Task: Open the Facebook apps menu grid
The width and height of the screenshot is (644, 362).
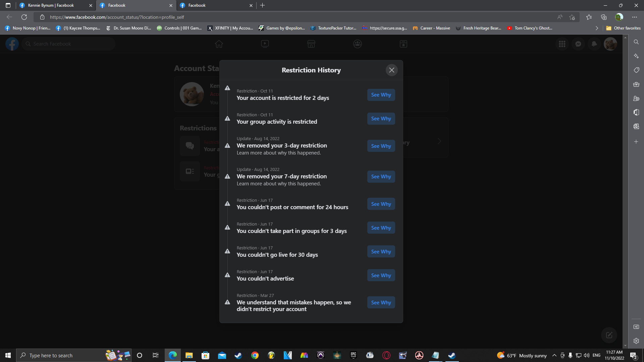Action: coord(562,44)
